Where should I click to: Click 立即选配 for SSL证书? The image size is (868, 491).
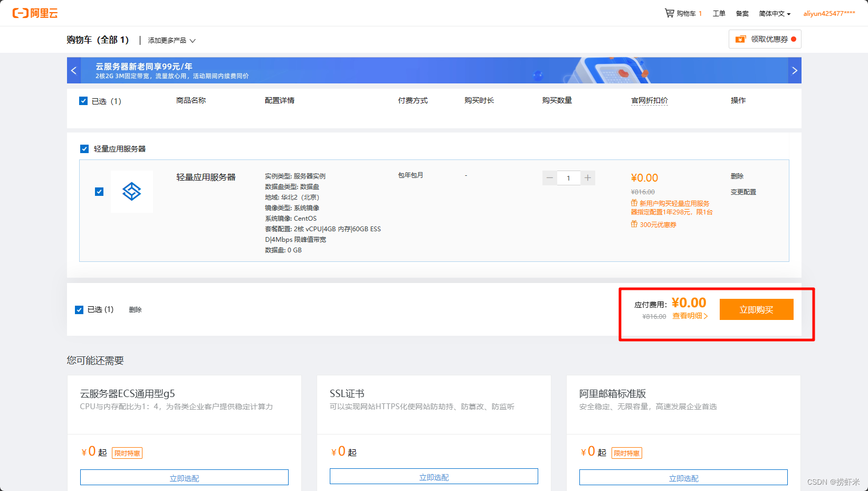tap(434, 477)
